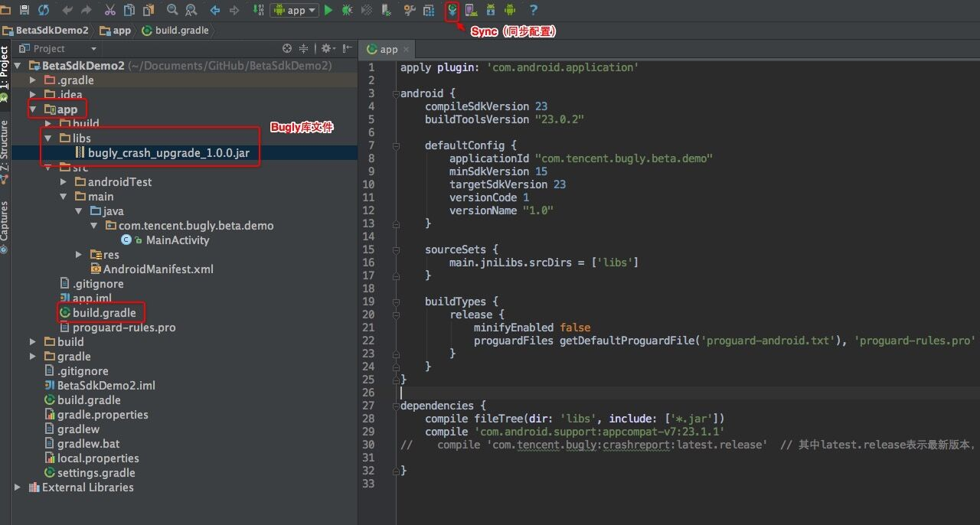
Task: Expand the res folder arrow
Action: pyautogui.click(x=79, y=255)
